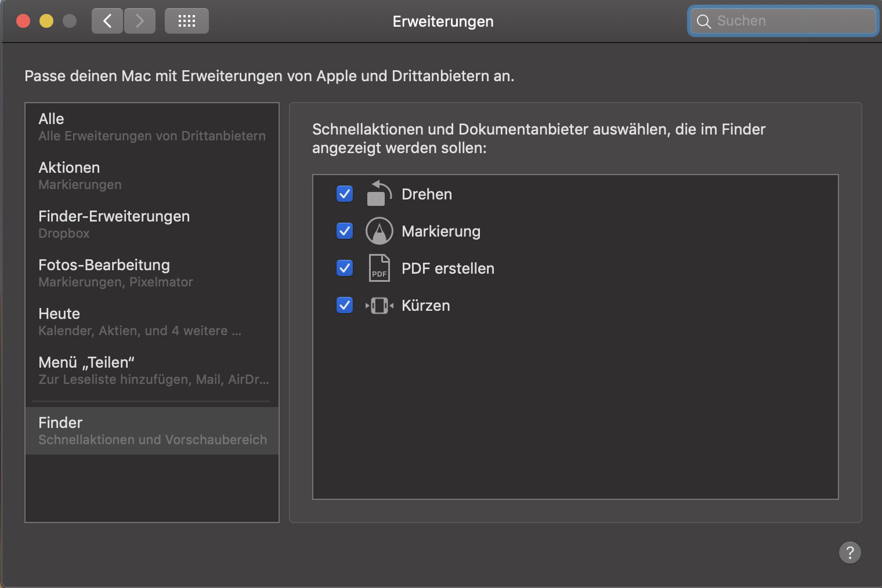Select the Alle category in sidebar

click(x=152, y=126)
